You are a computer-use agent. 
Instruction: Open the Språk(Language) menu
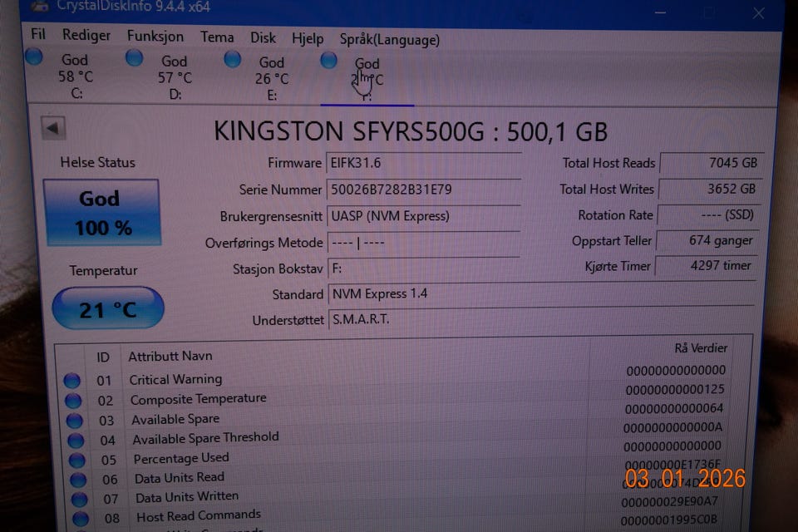pyautogui.click(x=389, y=40)
